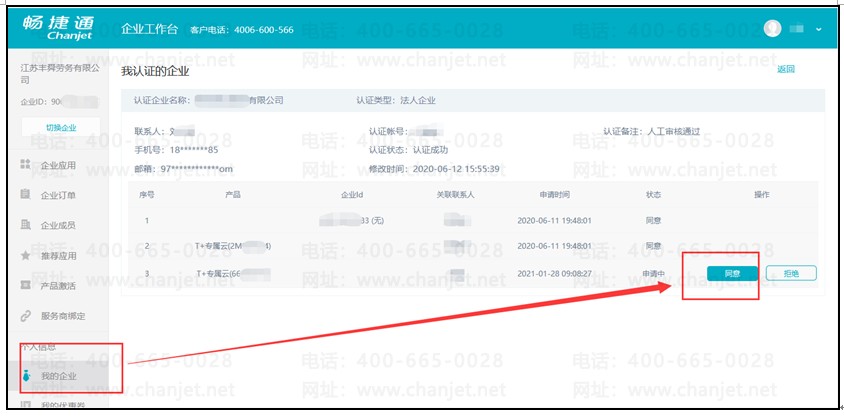Image resolution: width=844 pixels, height=416 pixels.
Task: Open 企业订单 menu item
Action: pos(58,195)
